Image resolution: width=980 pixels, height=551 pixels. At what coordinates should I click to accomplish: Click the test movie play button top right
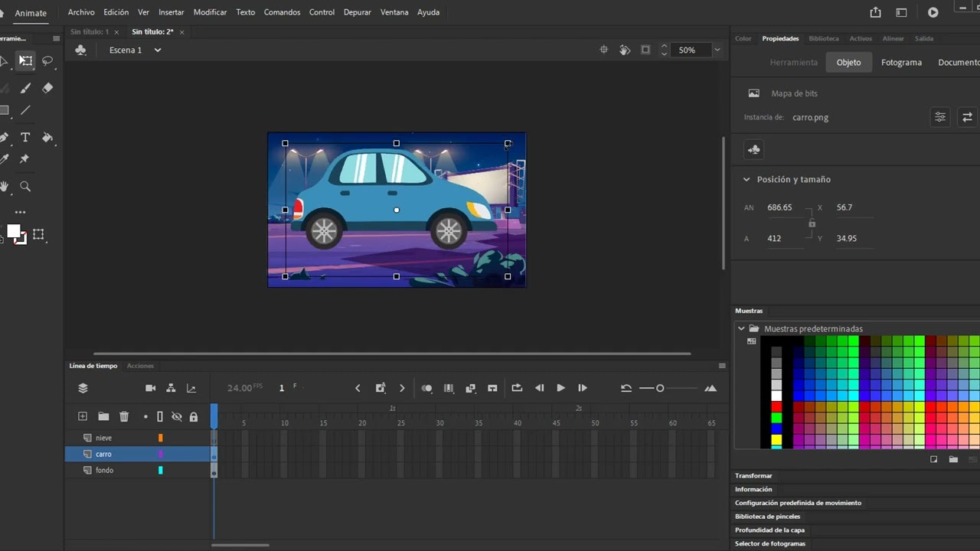pyautogui.click(x=933, y=12)
